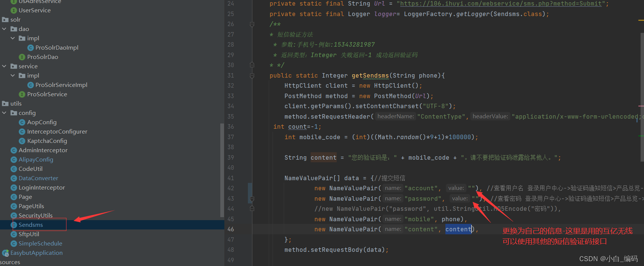The width and height of the screenshot is (644, 266).
Task: Click the ProSolrDaoImpl class icon
Action: point(31,48)
